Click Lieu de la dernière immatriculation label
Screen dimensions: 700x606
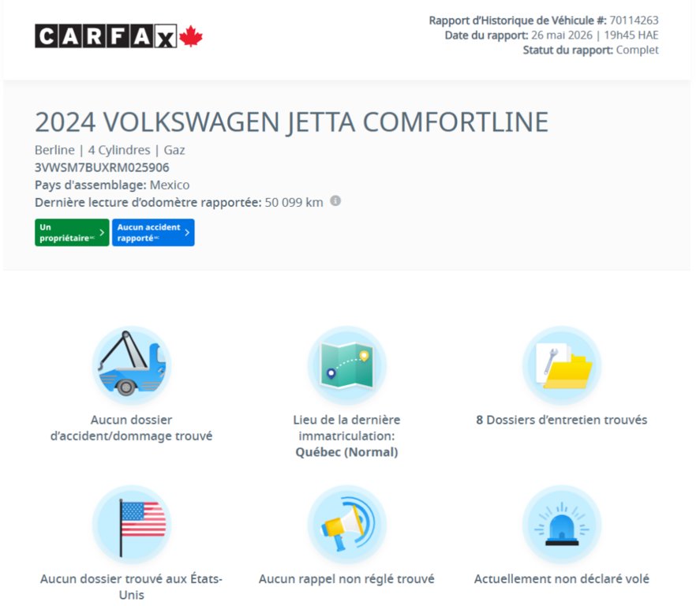point(347,428)
